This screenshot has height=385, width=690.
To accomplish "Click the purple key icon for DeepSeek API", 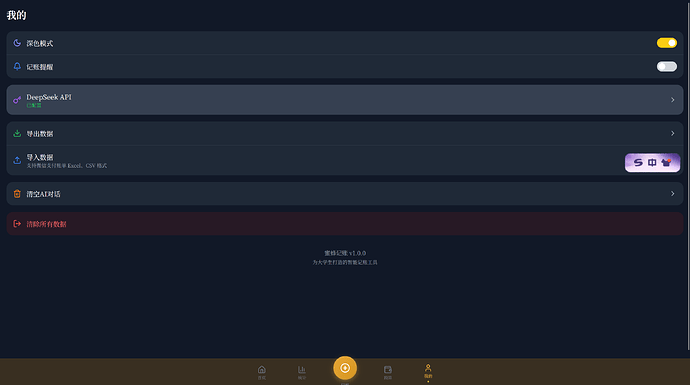I will [17, 100].
